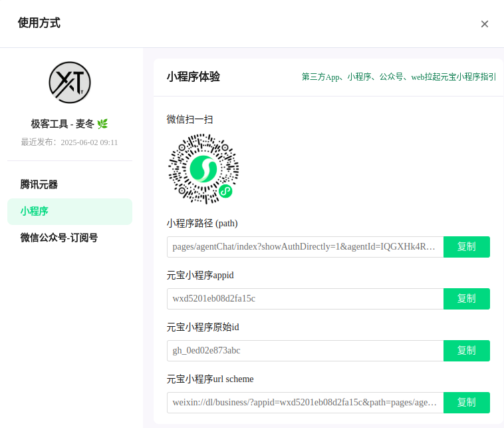Click the mini program badge on the QR code
The height and width of the screenshot is (428, 504).
point(225,191)
